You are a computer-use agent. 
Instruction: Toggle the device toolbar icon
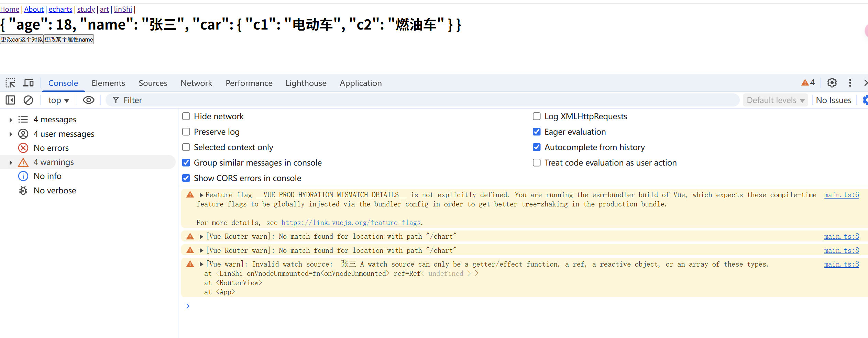point(29,83)
